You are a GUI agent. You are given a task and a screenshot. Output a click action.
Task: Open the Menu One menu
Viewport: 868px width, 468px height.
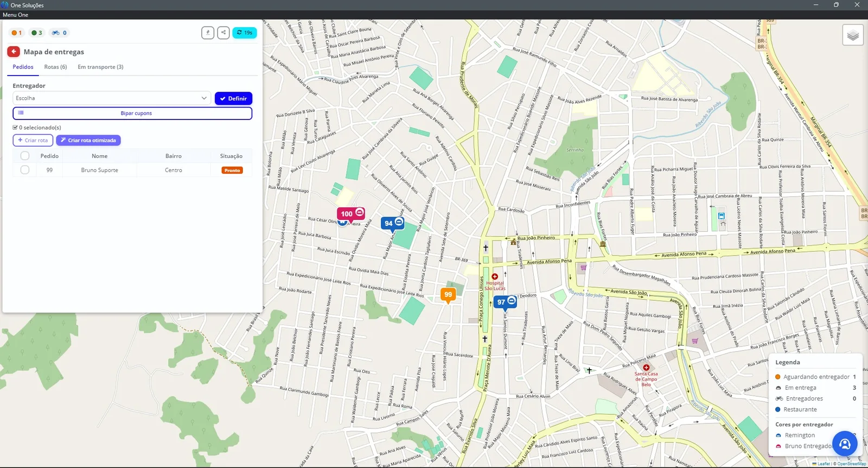pos(15,15)
